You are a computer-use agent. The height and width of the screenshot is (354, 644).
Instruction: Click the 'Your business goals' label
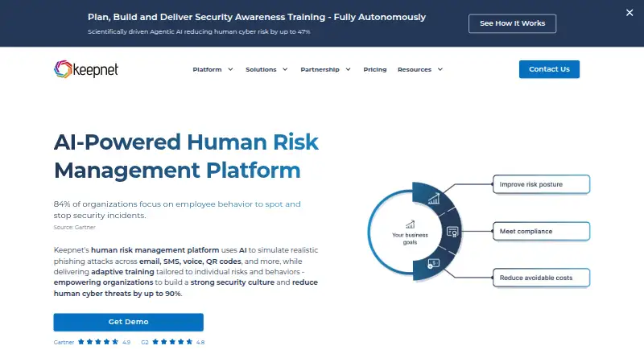pos(410,239)
